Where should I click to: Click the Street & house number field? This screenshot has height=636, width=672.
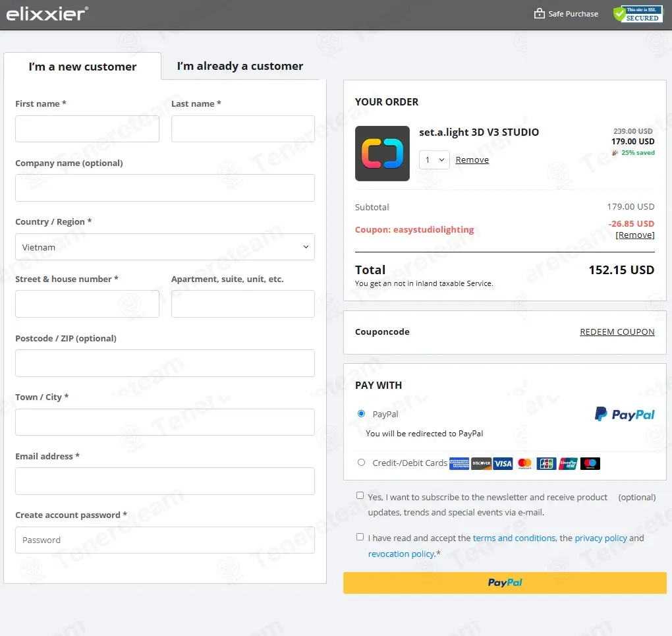[88, 304]
